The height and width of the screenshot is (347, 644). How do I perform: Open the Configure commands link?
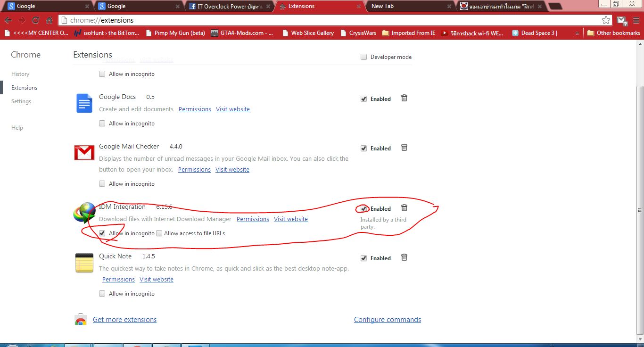click(x=388, y=320)
